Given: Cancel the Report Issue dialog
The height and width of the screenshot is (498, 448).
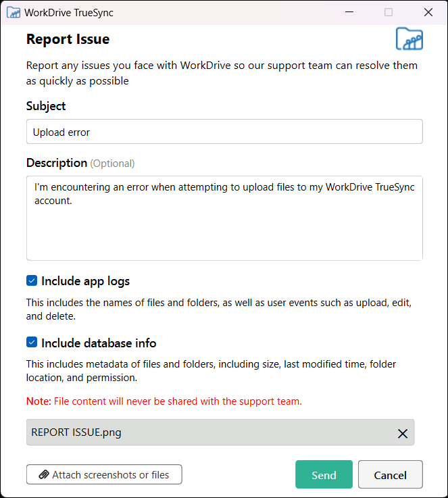Looking at the screenshot, I should pyautogui.click(x=390, y=474).
